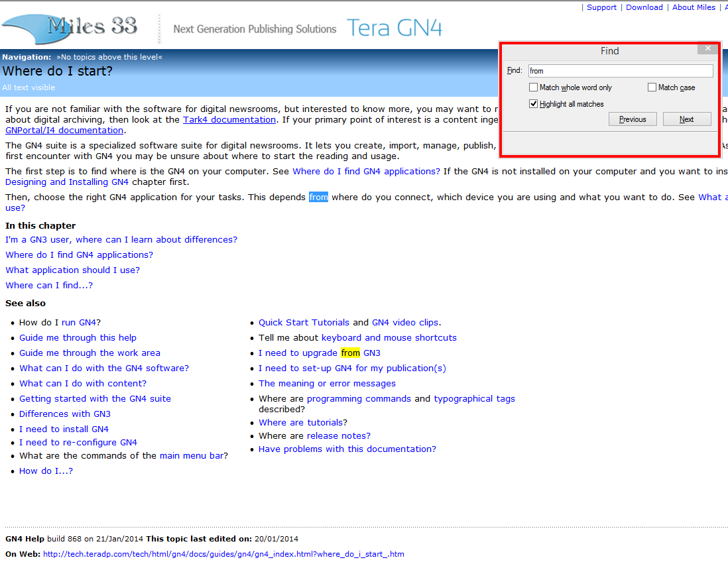Open typographical tags link

(x=475, y=399)
